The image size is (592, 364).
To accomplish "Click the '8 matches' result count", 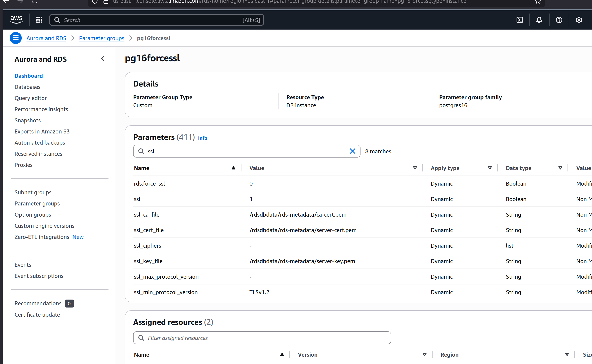I will coord(378,151).
